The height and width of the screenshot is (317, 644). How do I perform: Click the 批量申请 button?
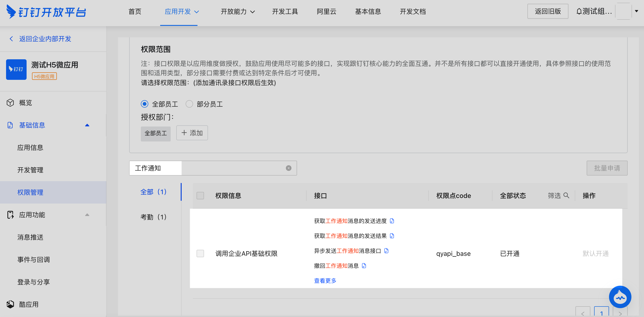click(x=607, y=168)
